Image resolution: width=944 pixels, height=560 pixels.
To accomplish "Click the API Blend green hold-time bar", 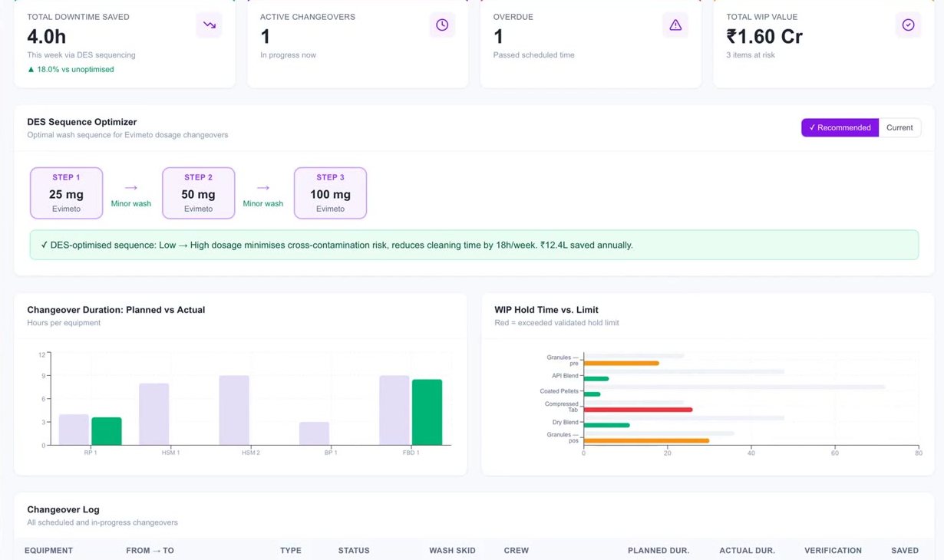I will [596, 378].
